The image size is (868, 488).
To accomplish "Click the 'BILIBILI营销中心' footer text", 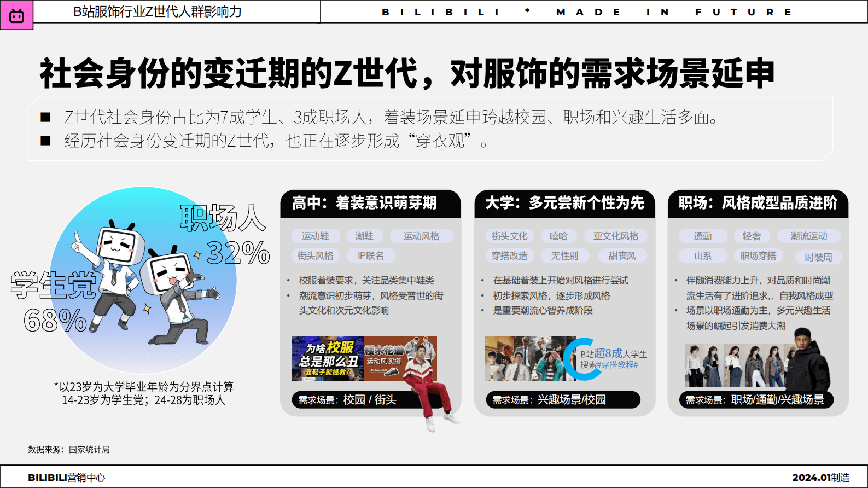I will pos(67,478).
